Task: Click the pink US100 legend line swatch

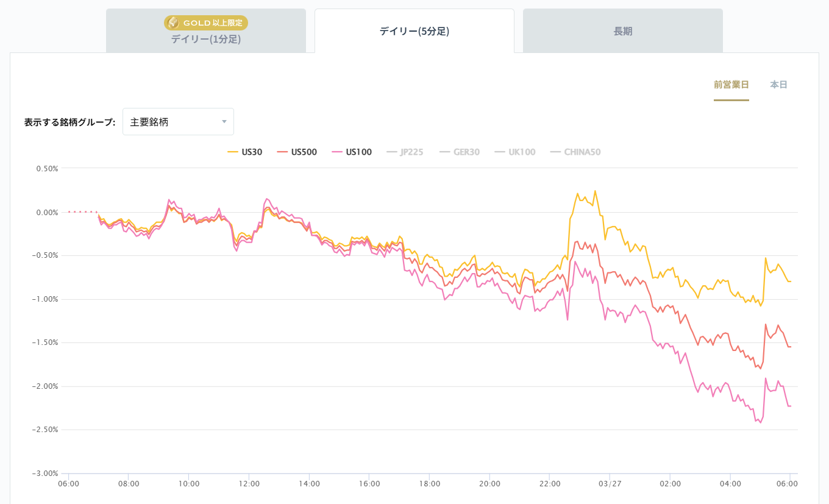Action: pyautogui.click(x=336, y=152)
